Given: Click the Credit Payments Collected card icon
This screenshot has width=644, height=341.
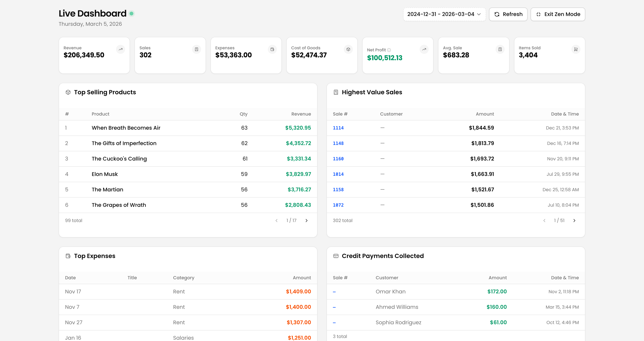Looking at the screenshot, I should point(336,256).
